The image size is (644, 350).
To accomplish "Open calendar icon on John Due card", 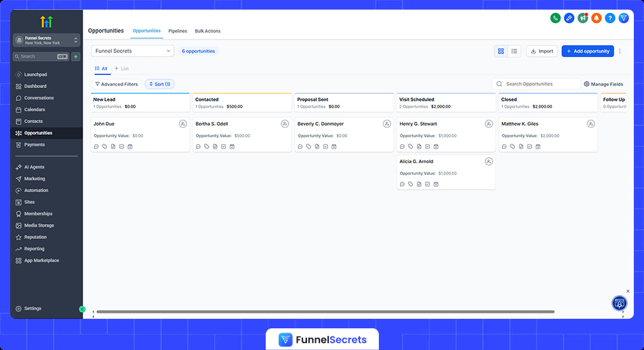I will pyautogui.click(x=129, y=146).
